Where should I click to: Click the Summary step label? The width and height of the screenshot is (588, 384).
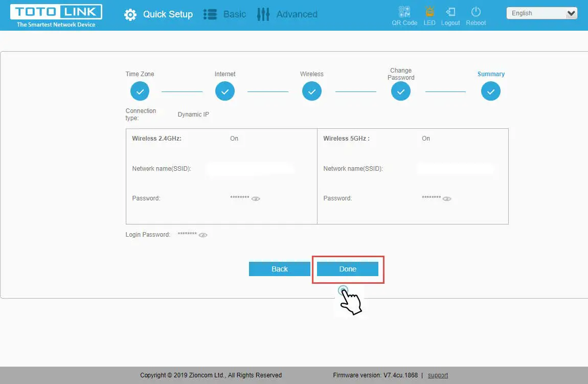pyautogui.click(x=491, y=74)
